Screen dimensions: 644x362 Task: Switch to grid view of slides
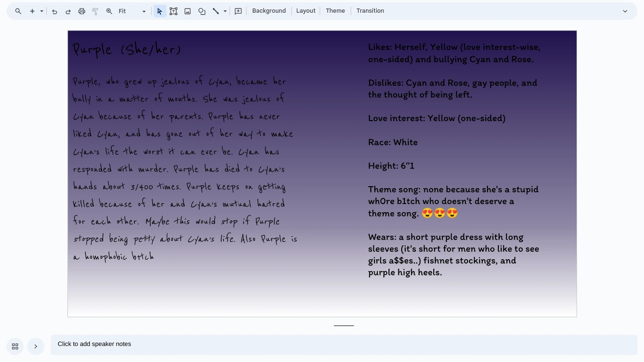[15, 346]
